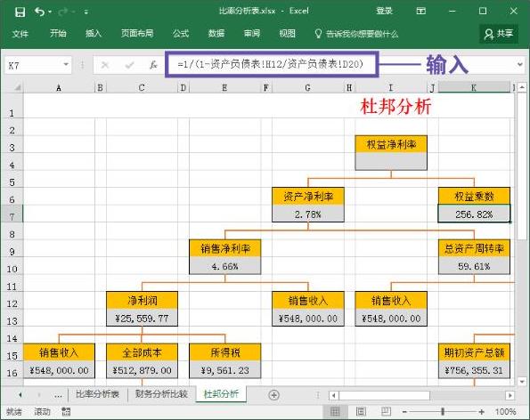Switch to Page Layout view icon
This screenshot has height=420, width=530.
[x=361, y=412]
